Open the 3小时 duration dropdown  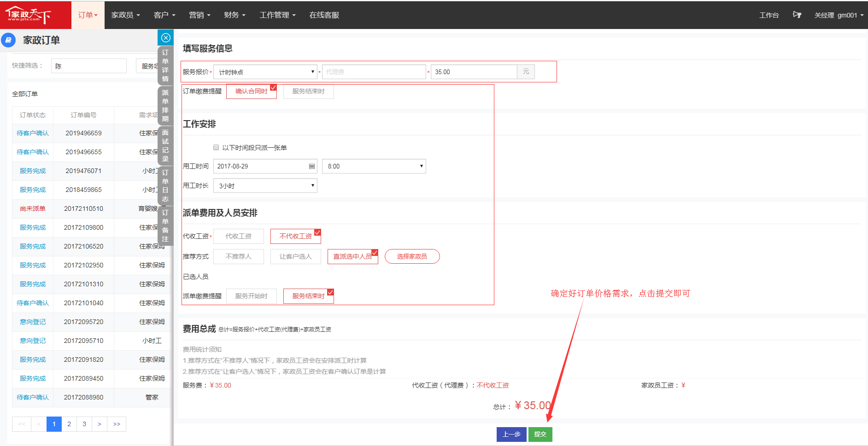click(x=265, y=185)
